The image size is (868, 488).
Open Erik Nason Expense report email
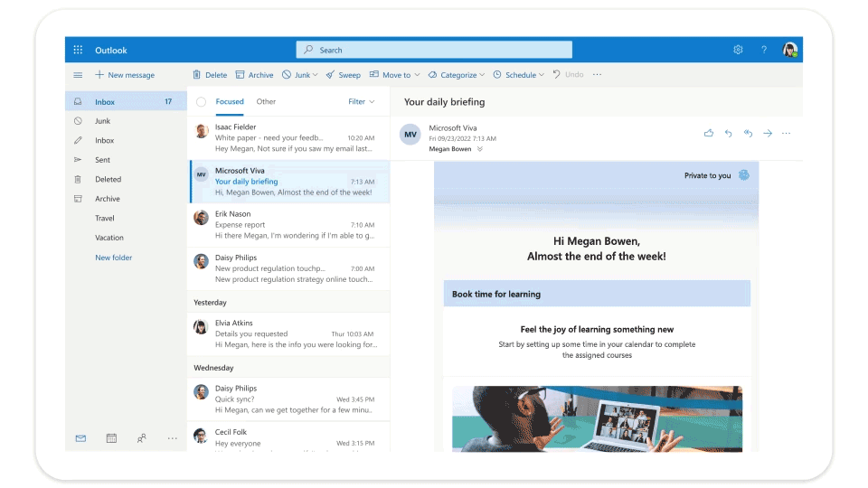click(x=289, y=225)
